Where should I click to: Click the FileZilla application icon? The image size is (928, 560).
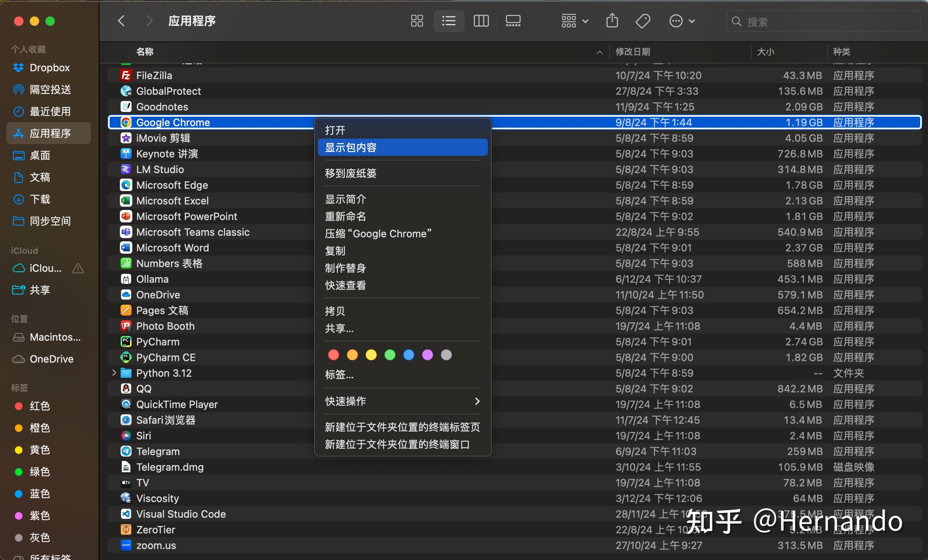[x=126, y=75]
